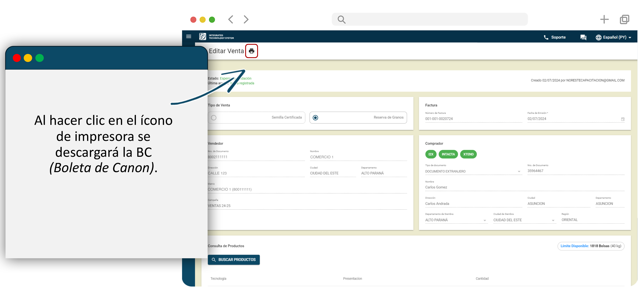
Task: Click the Soporte phone icon
Action: (x=546, y=37)
